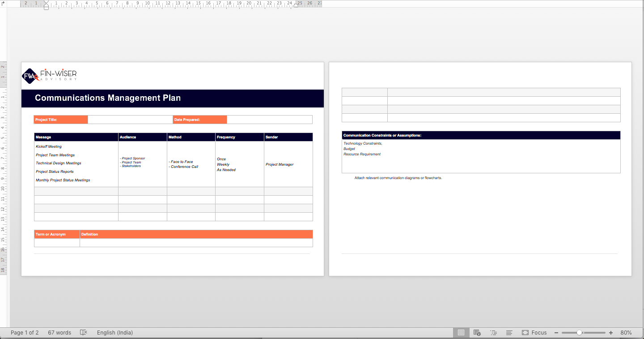The image size is (644, 339).
Task: Click the Sender column header
Action: pyautogui.click(x=288, y=137)
